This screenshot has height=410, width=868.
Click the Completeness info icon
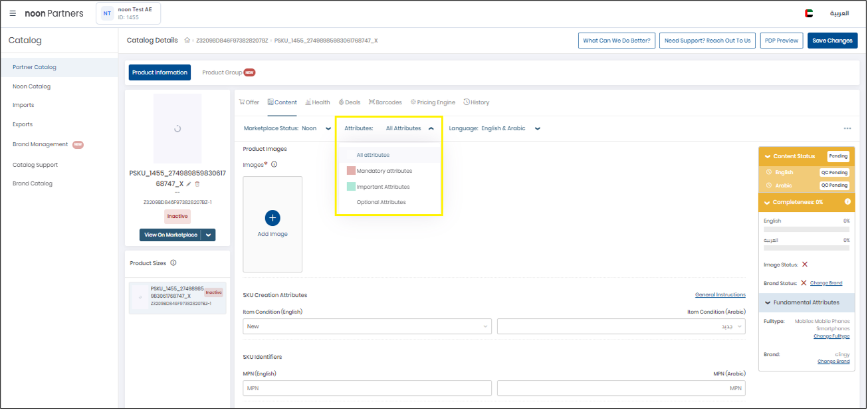(x=847, y=201)
